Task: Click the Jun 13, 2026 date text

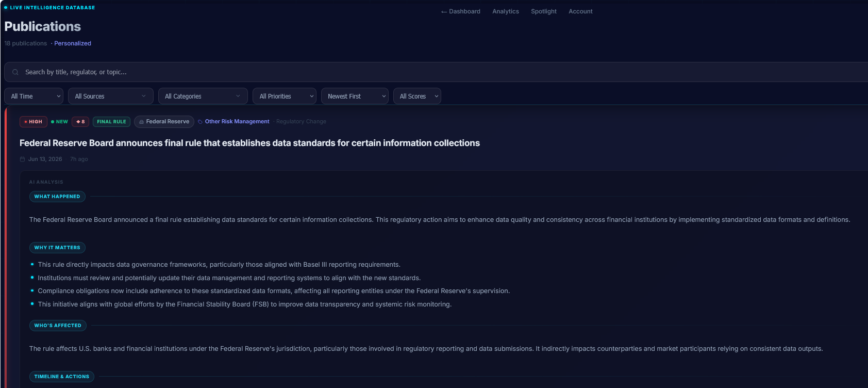Action: tap(45, 159)
